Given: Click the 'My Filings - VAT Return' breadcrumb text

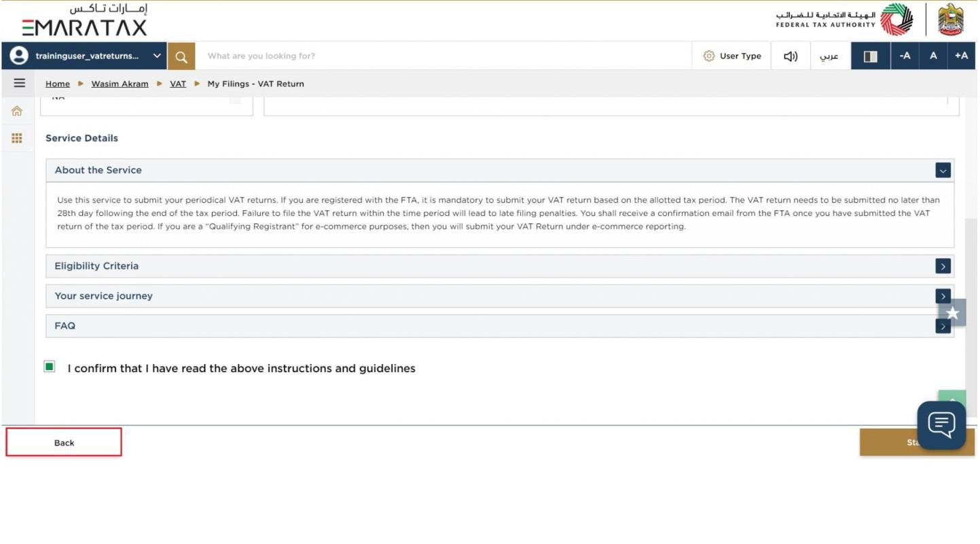Looking at the screenshot, I should [255, 84].
